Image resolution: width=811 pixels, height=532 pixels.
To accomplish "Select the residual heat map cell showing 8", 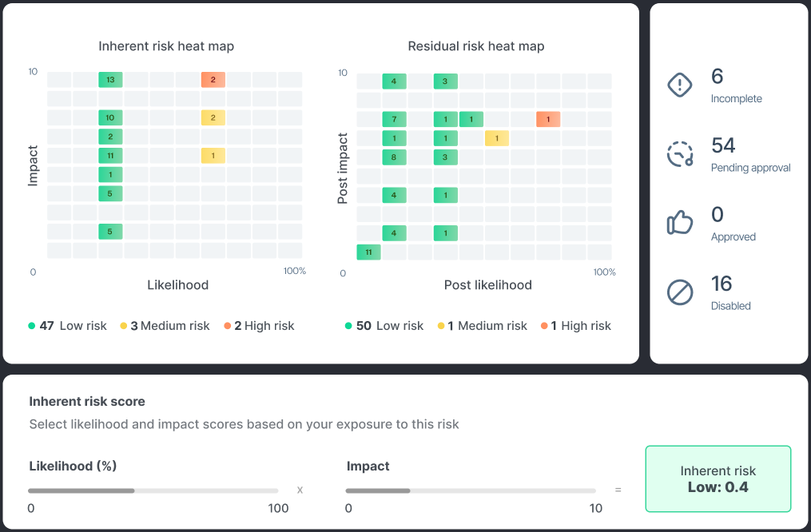I will point(394,157).
